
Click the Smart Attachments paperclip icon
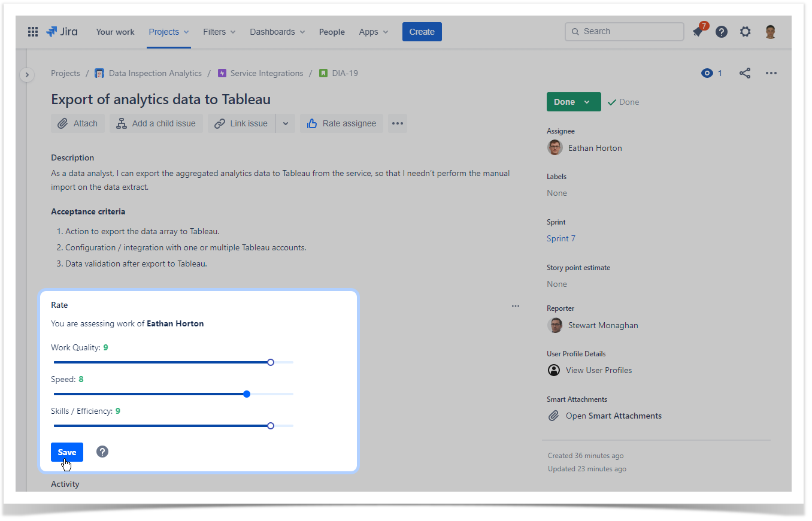point(554,416)
